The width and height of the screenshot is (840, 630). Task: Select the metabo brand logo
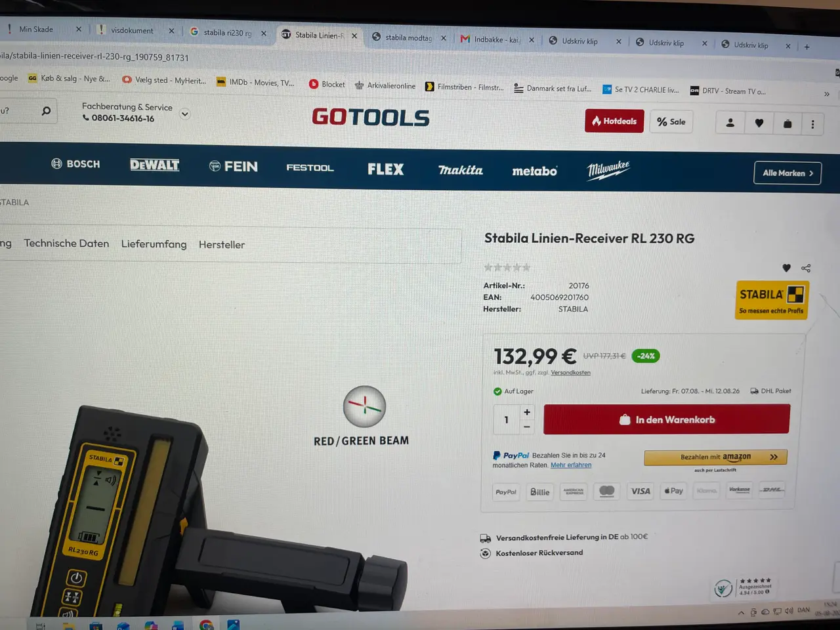point(534,171)
